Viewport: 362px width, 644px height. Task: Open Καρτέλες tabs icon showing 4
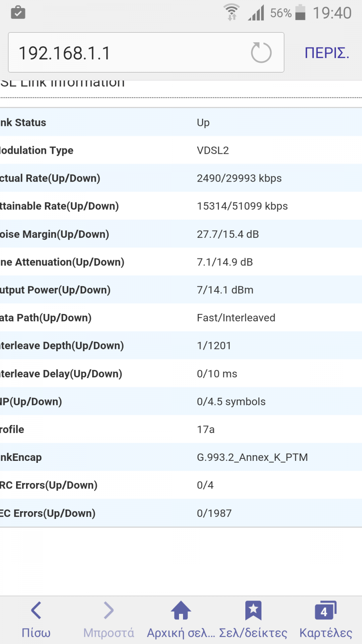pyautogui.click(x=326, y=610)
